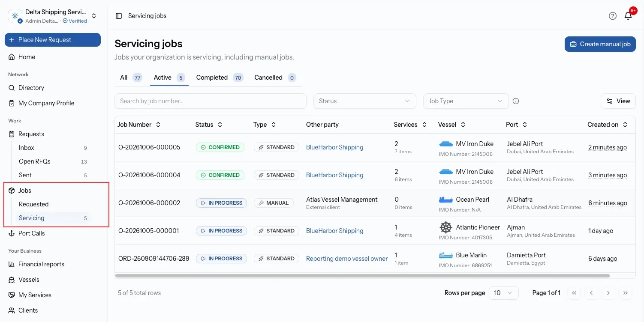Viewport: 644px width, 322px height.
Task: Click Place New Request button
Action: tap(53, 40)
